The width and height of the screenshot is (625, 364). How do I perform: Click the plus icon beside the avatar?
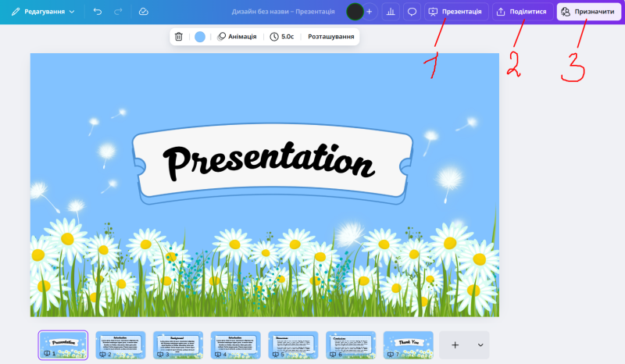point(370,12)
